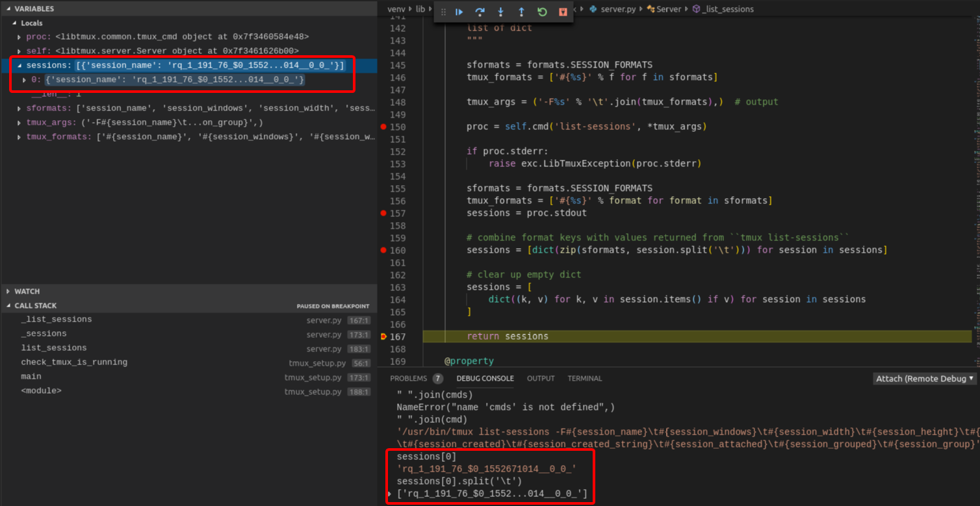This screenshot has width=980, height=506.
Task: Click the Python file icon beside server.py breadcrumb
Action: click(593, 9)
